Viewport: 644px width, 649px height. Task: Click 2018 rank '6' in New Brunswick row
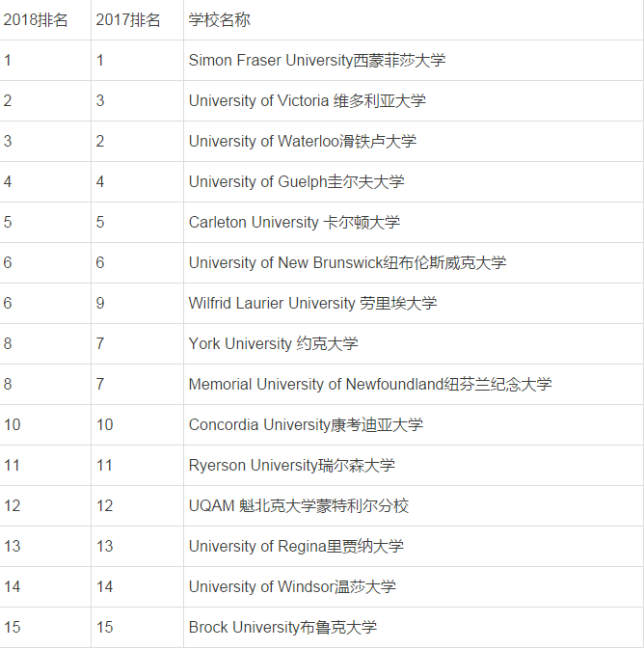(8, 263)
